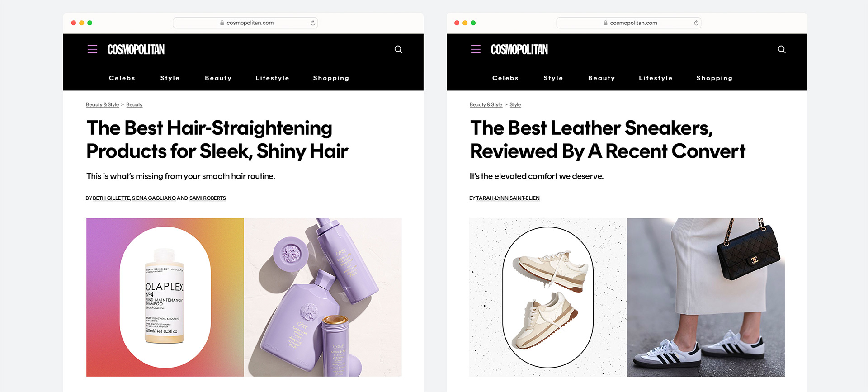Open hamburger menu in right Cosmopolitan window
Viewport: 868px width, 392px height.
[x=476, y=49]
